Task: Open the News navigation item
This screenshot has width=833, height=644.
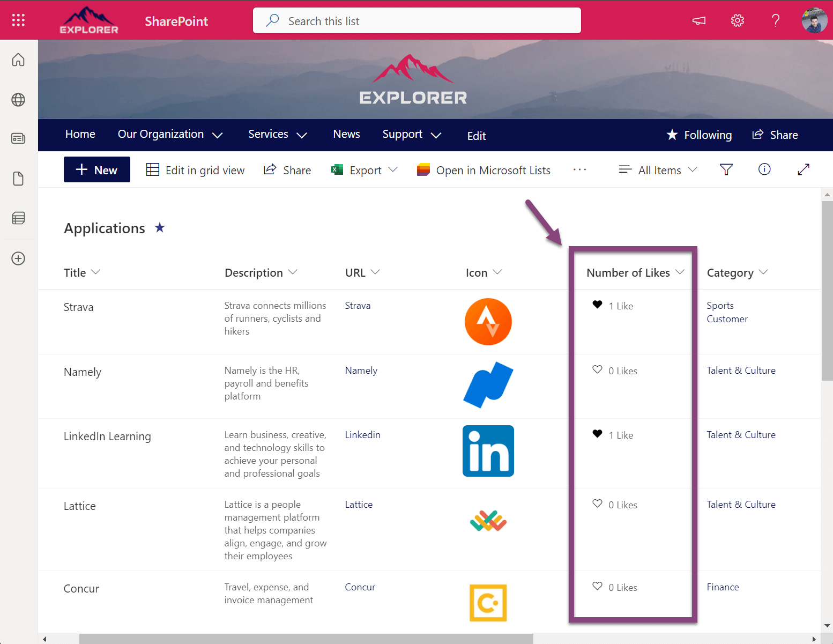Action: point(346,134)
